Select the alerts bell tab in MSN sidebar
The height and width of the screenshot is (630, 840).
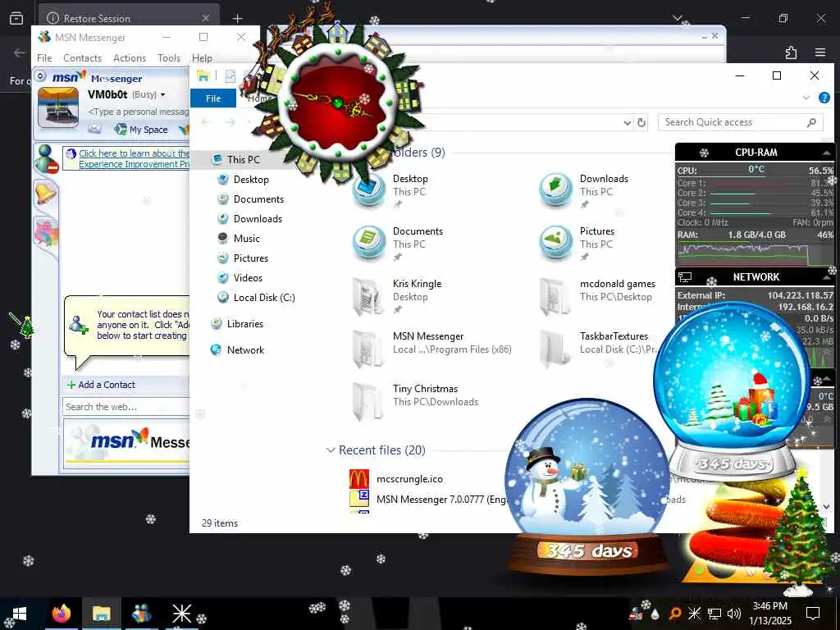(45, 194)
